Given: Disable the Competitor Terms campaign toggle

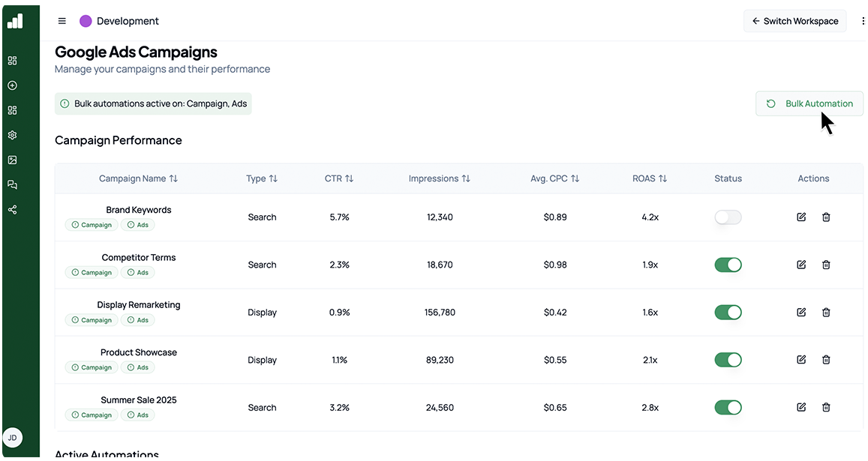Looking at the screenshot, I should click(728, 265).
